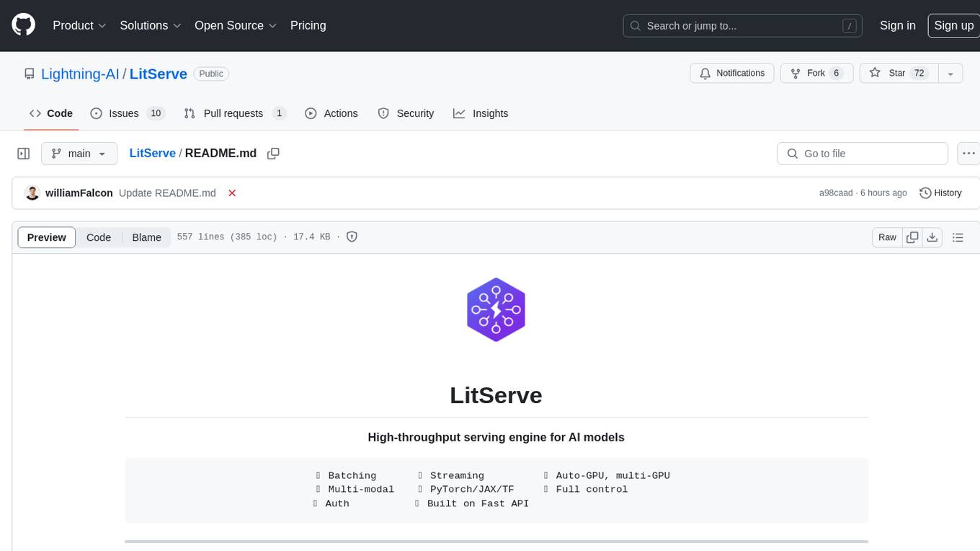Copy raw file contents

point(913,237)
